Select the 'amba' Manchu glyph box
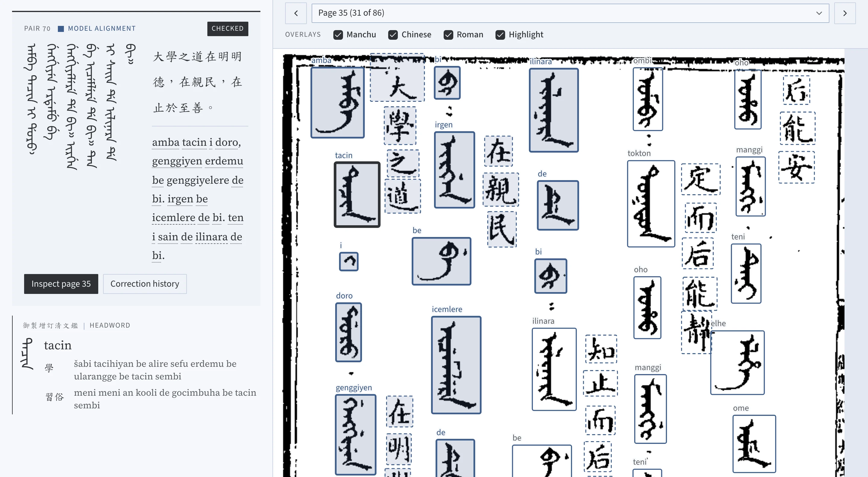868x477 pixels. pyautogui.click(x=337, y=102)
